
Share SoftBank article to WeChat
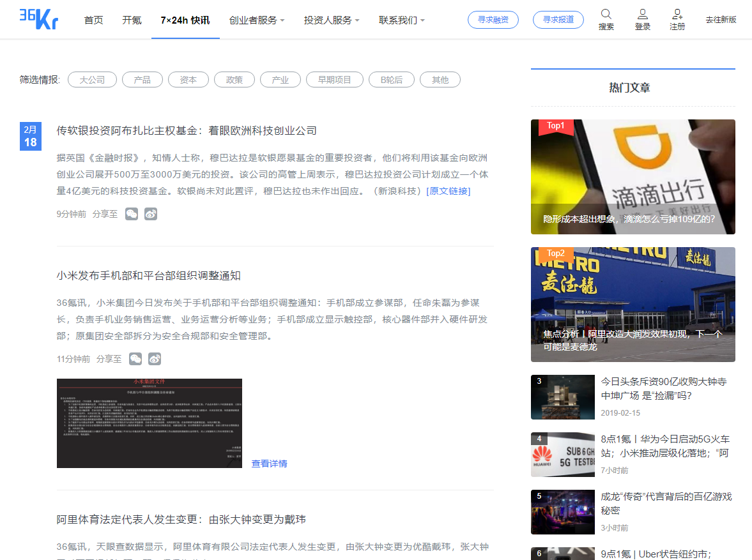[132, 214]
